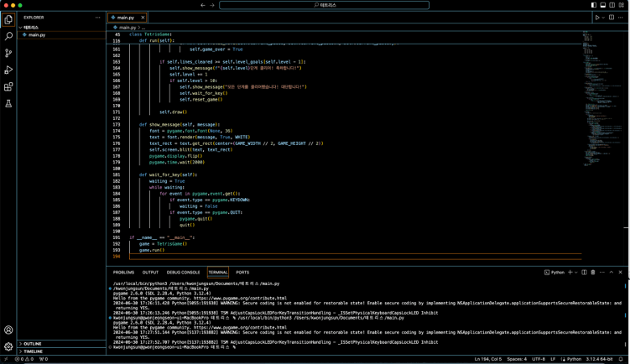Viewport: 630px width, 364px height.
Task: Open the Accounts icon in activity bar
Action: point(8,330)
